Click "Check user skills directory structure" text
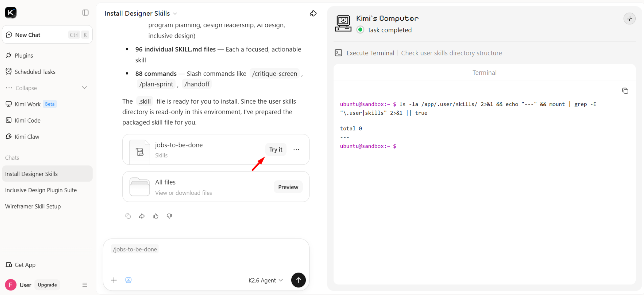This screenshot has height=295, width=644. (x=451, y=53)
